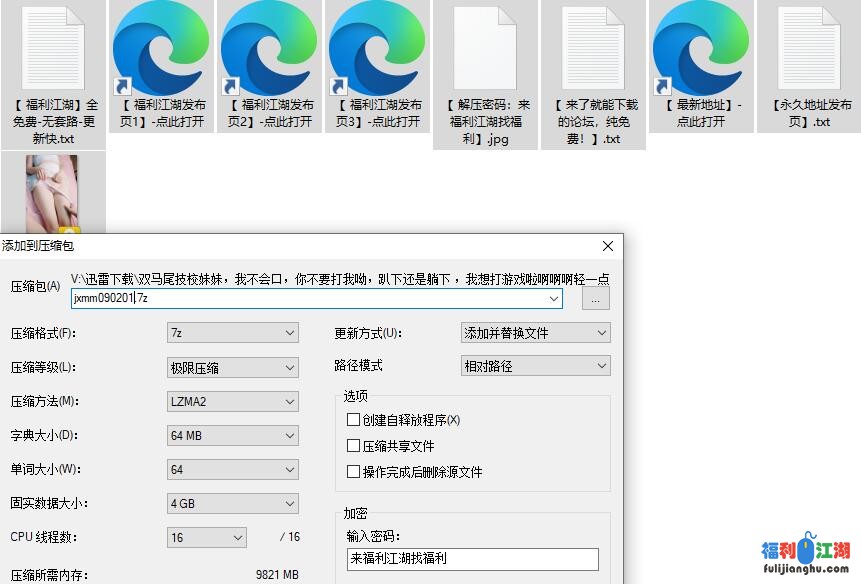Expand the 压缩等级 dropdown set to 极限压缩
Viewport: 861px width, 584px height.
[x=233, y=367]
